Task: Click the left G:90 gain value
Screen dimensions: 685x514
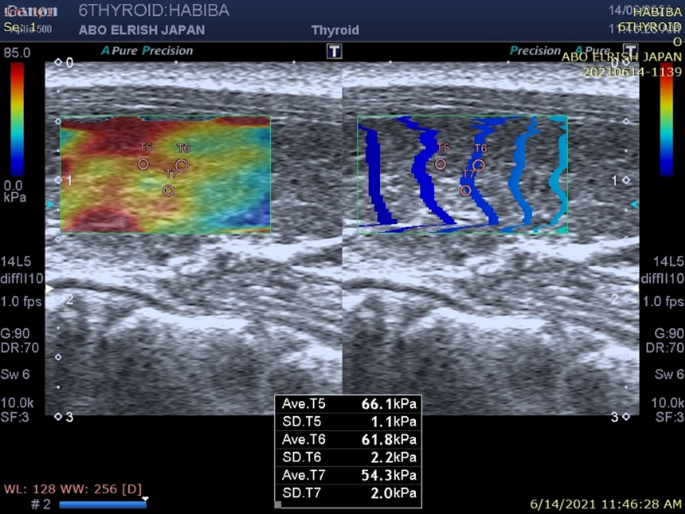Action: point(15,334)
